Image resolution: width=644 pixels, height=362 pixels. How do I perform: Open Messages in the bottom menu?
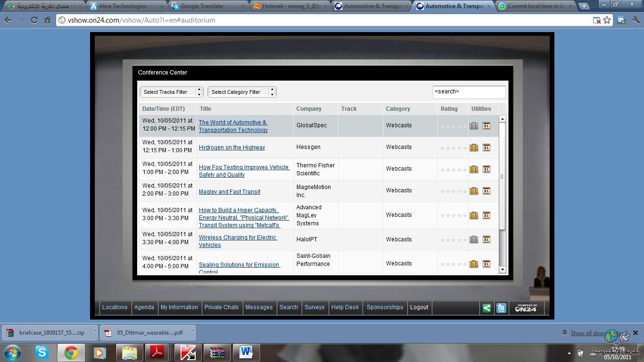259,307
